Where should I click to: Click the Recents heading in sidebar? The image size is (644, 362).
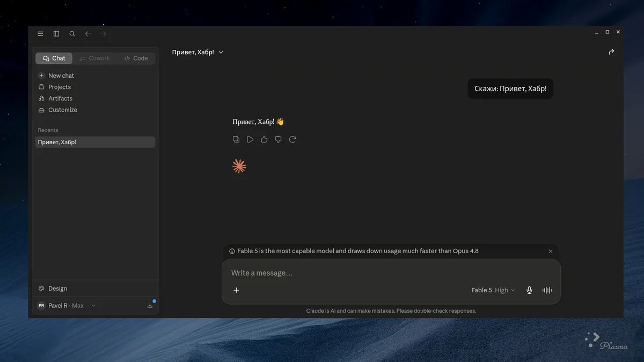48,130
